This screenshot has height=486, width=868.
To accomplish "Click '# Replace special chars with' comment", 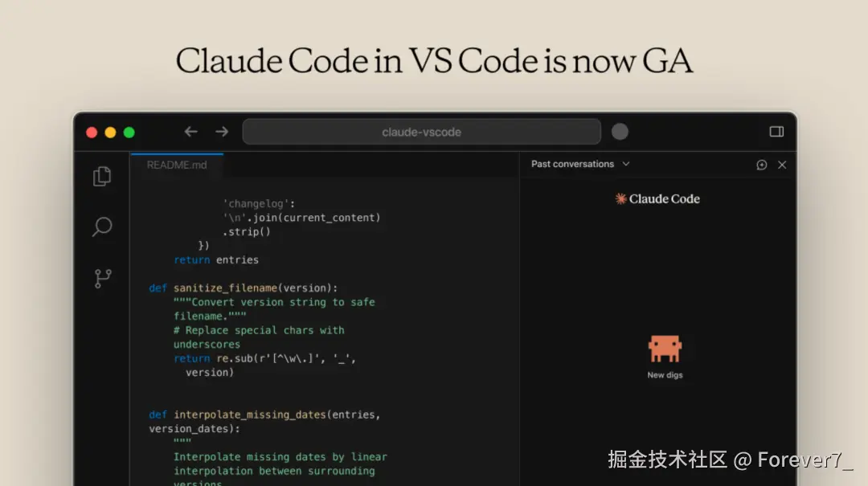I will click(259, 330).
